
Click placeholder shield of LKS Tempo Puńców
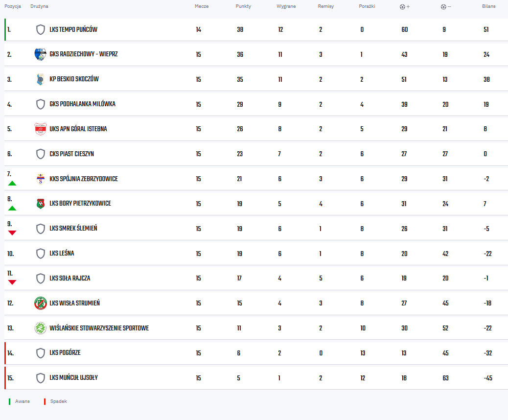[x=41, y=30]
